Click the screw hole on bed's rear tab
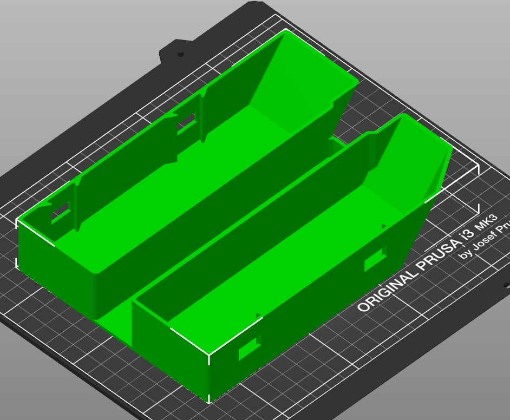The width and height of the screenshot is (510, 420). coord(180,54)
